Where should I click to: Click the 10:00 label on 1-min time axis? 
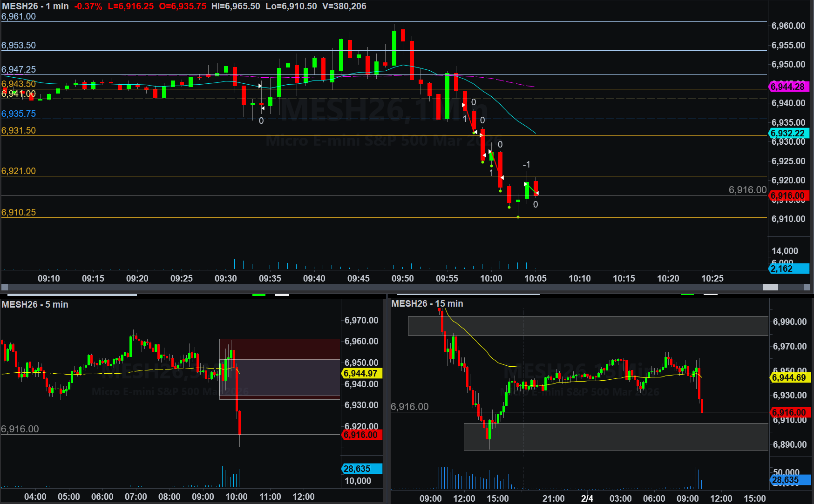pyautogui.click(x=491, y=278)
